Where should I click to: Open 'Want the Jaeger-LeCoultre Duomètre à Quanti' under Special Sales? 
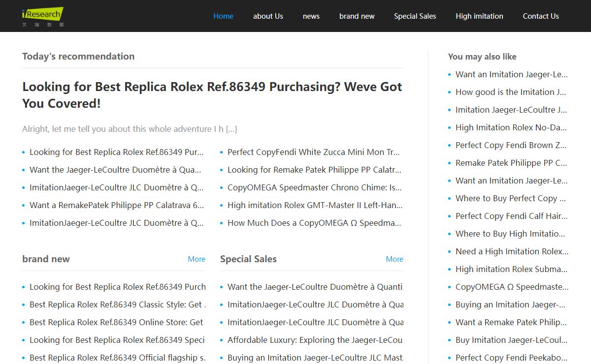[315, 287]
